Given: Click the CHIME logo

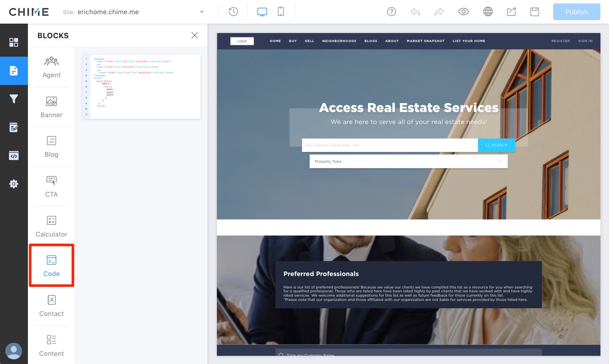Looking at the screenshot, I should point(29,12).
